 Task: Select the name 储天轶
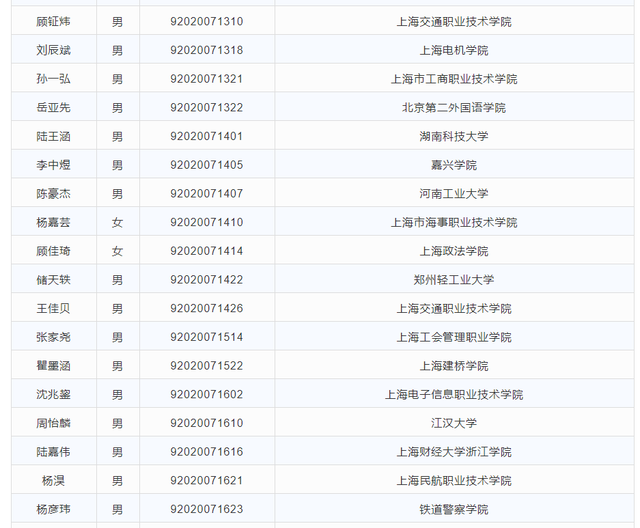coord(53,280)
